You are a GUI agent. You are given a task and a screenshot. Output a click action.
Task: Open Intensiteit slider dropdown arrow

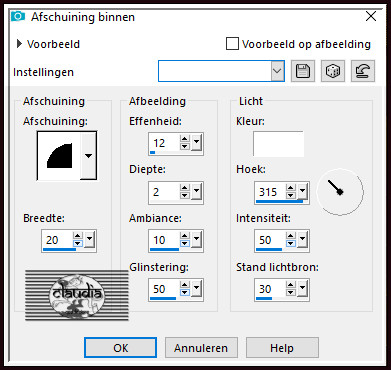click(302, 239)
